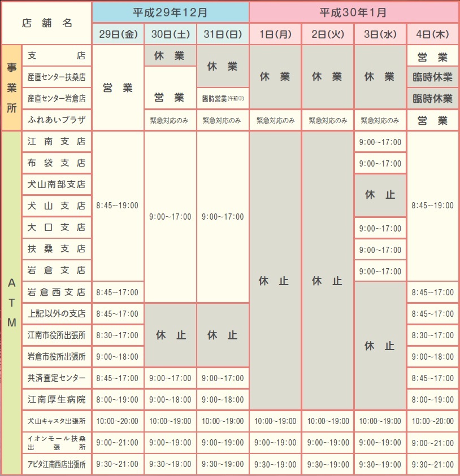The height and width of the screenshot is (476, 460).
Task: Click 9:00~17:00 for 共済査定センター on 31日(日)
Action: pyautogui.click(x=223, y=378)
